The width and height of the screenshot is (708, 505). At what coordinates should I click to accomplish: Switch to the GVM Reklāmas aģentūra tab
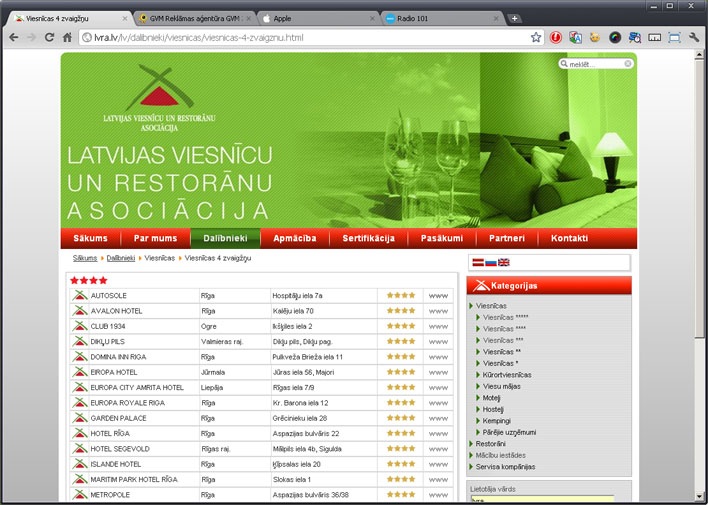[195, 19]
